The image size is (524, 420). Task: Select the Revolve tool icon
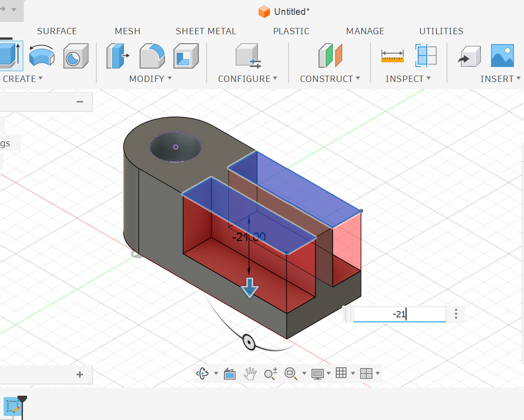click(42, 55)
